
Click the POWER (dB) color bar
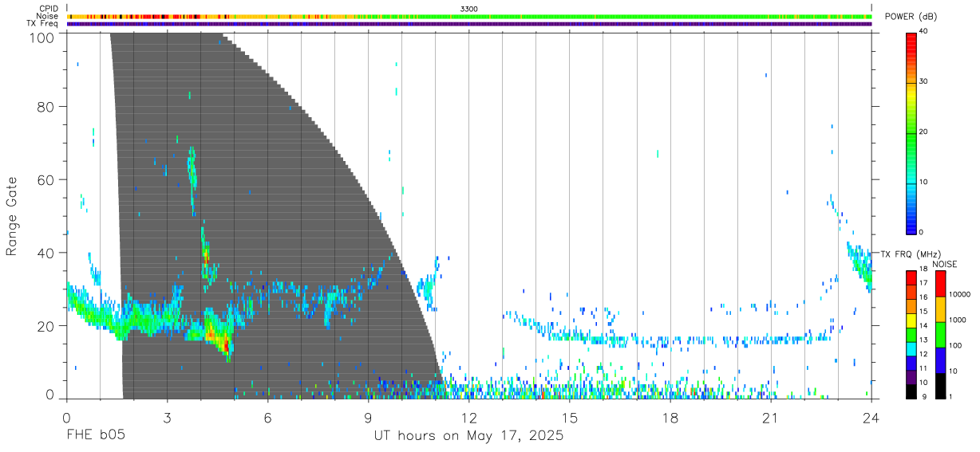click(911, 132)
